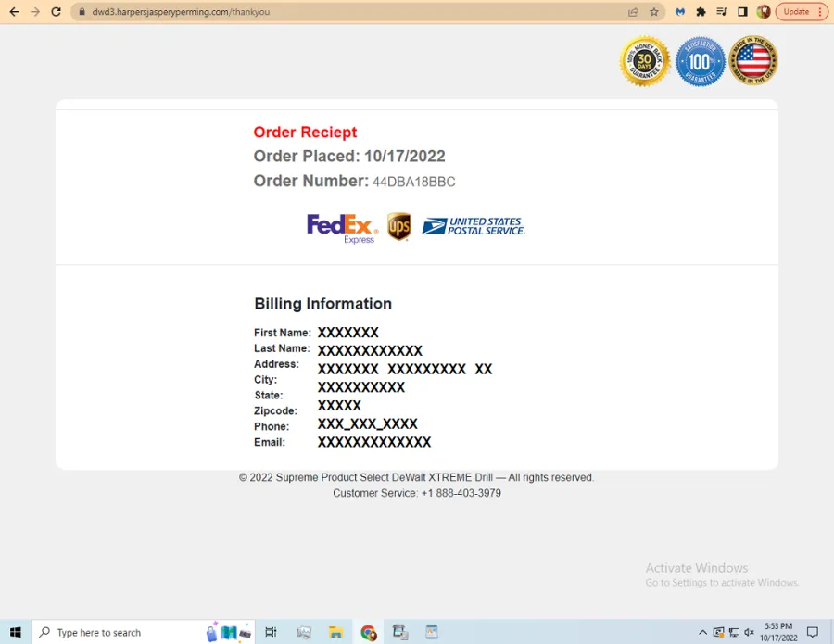The width and height of the screenshot is (834, 644).
Task: Switch to Chrome on the taskbar
Action: (x=368, y=632)
